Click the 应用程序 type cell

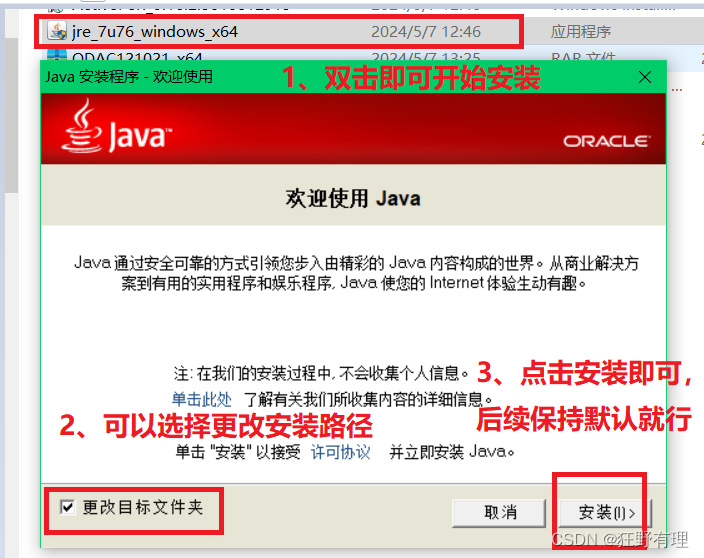pos(581,32)
